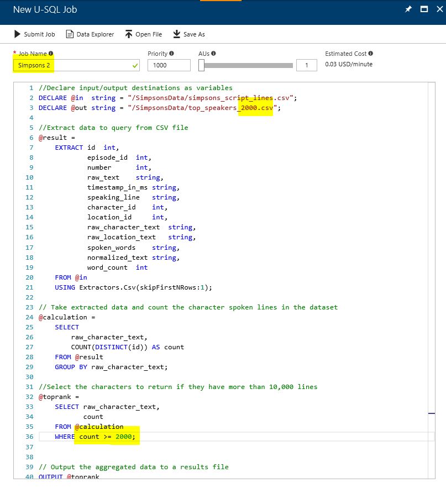446x504 pixels.
Task: Click the Submit Job play icon
Action: point(17,34)
